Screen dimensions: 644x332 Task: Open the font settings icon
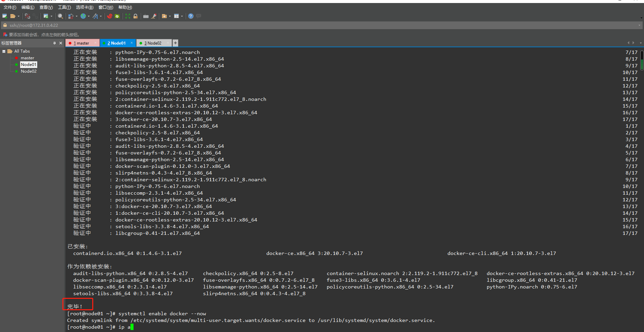tap(95, 16)
